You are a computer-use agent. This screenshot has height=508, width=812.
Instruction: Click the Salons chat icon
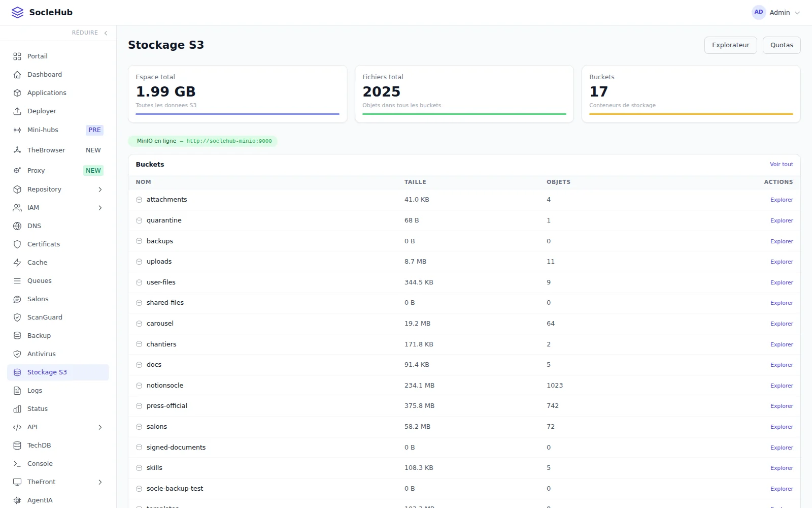click(17, 299)
